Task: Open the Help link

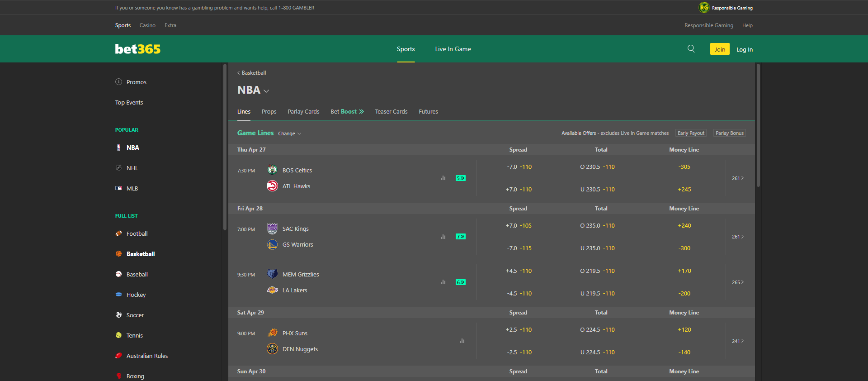Action: [x=747, y=25]
